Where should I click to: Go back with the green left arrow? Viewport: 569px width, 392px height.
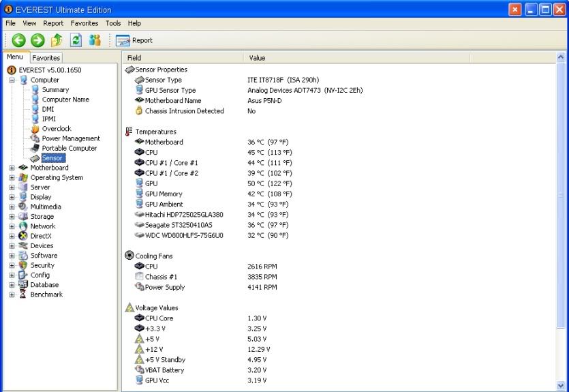point(18,40)
